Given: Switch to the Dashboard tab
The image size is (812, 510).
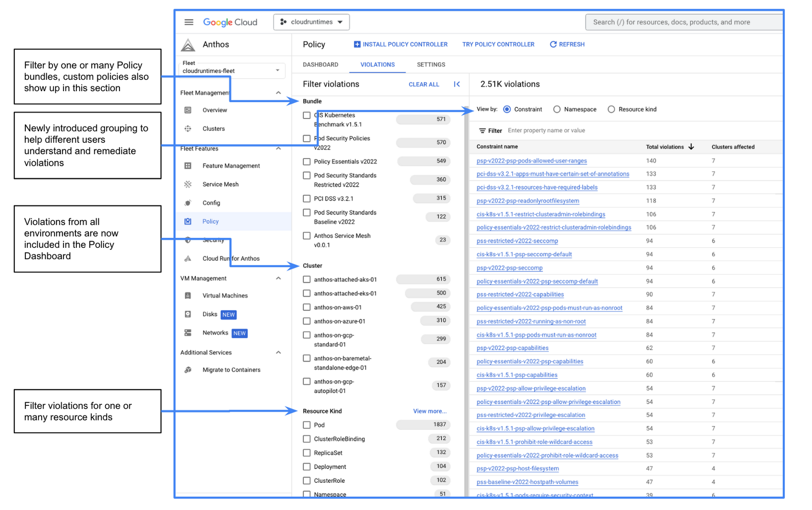Looking at the screenshot, I should point(321,64).
